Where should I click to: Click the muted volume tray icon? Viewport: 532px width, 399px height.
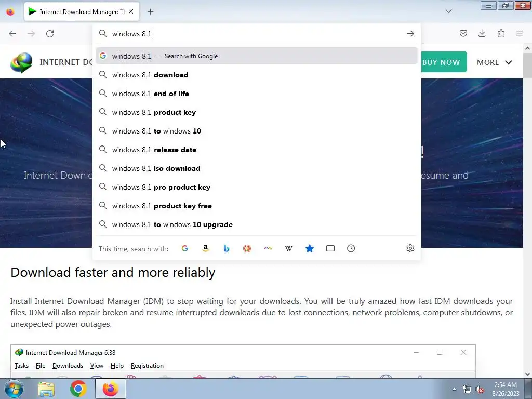pyautogui.click(x=480, y=390)
